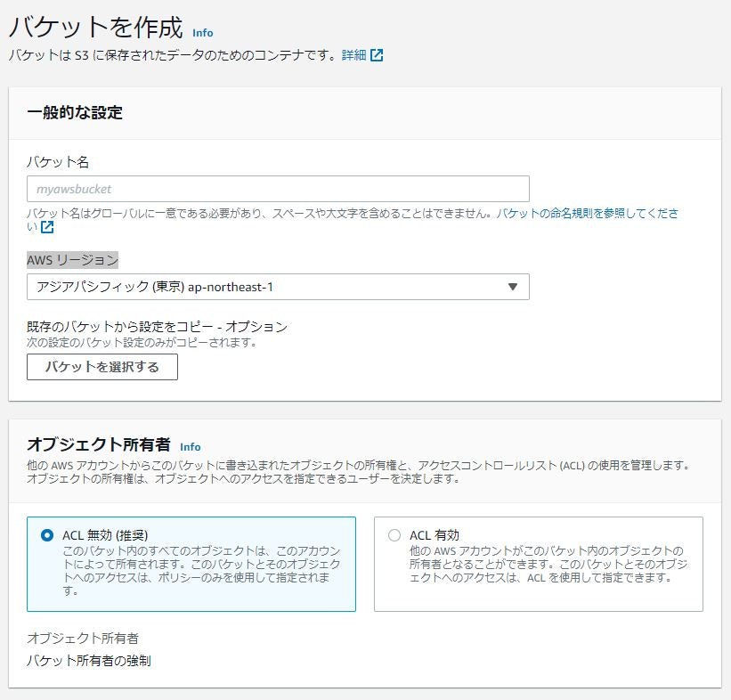The width and height of the screenshot is (731, 700).
Task: Open the AWS リージョン dropdown
Action: pyautogui.click(x=277, y=287)
